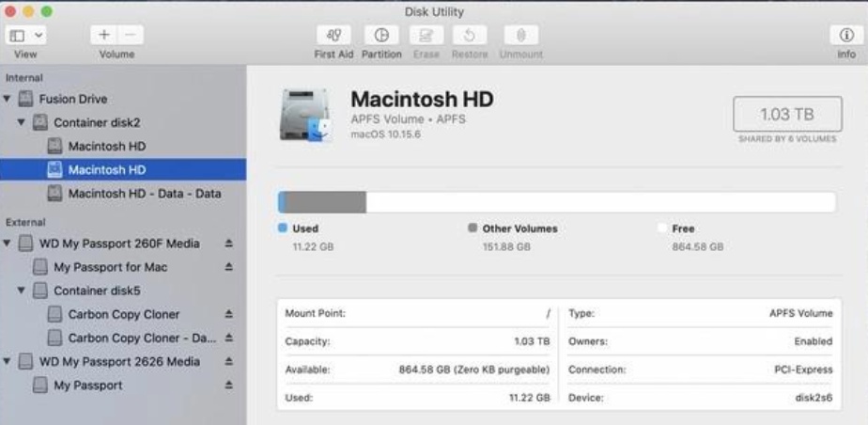Image resolution: width=868 pixels, height=425 pixels.
Task: Open the Partition tool
Action: (x=381, y=36)
